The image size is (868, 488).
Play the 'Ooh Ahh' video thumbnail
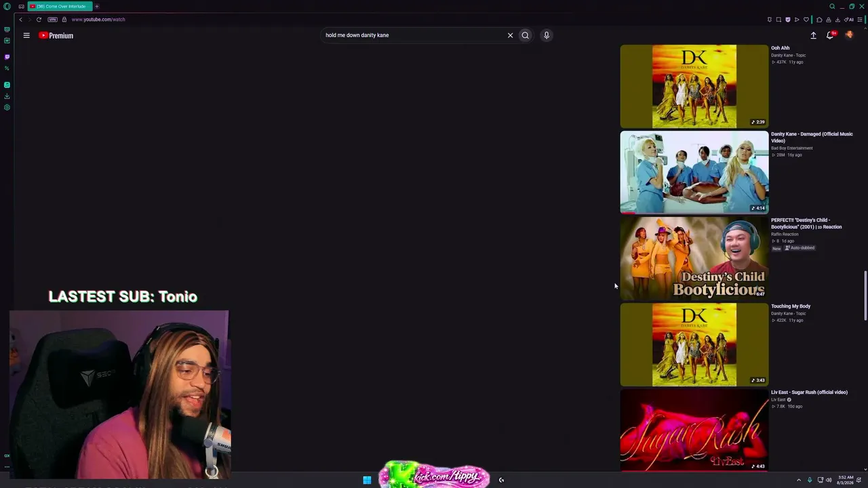694,86
